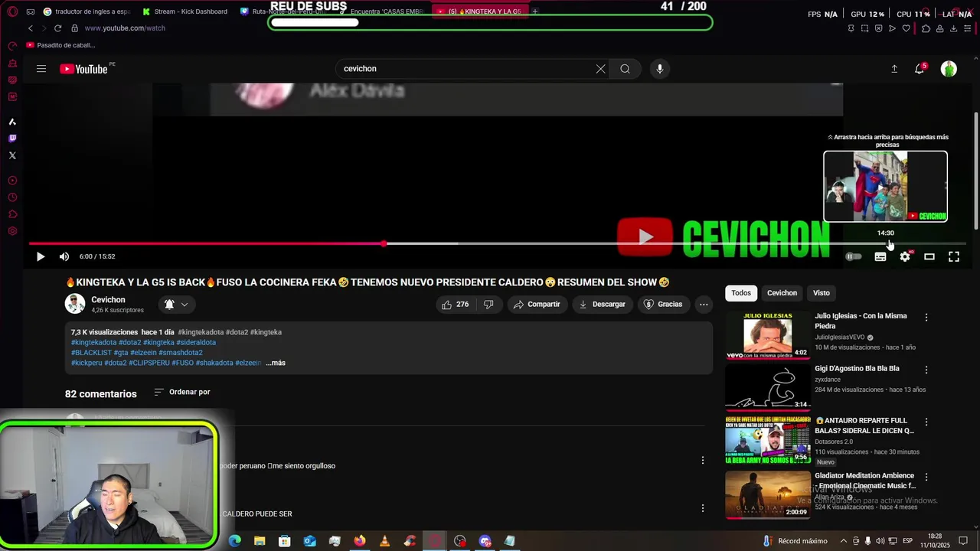The height and width of the screenshot is (551, 980).
Task: Switch to the Ruta-Norte-del-Peru tab
Action: [283, 11]
